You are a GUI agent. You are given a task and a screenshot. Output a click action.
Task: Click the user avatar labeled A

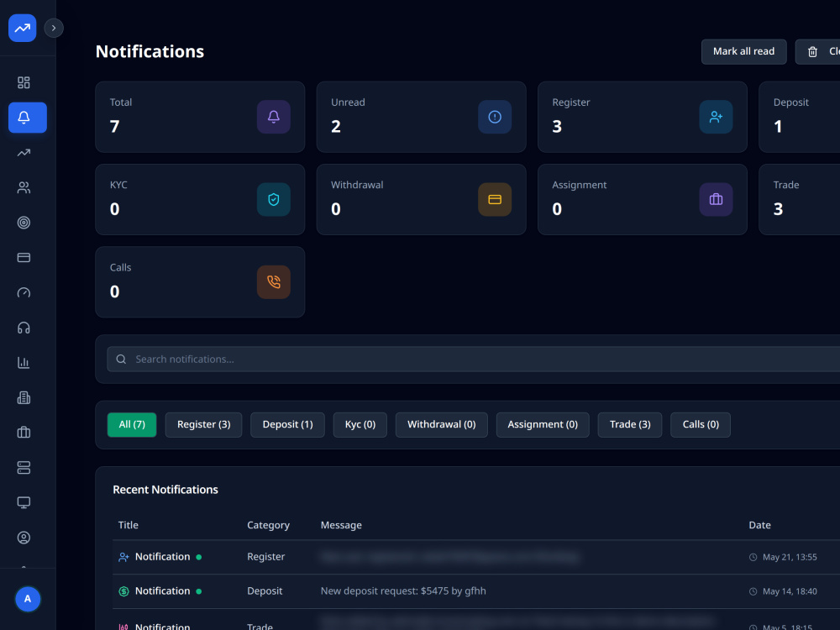[x=28, y=599]
